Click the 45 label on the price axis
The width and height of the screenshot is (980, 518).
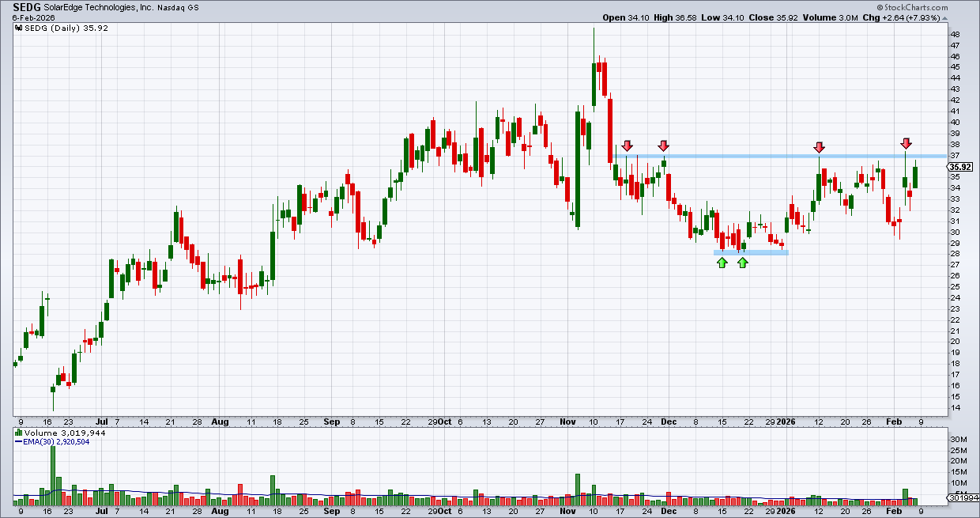tap(955, 67)
